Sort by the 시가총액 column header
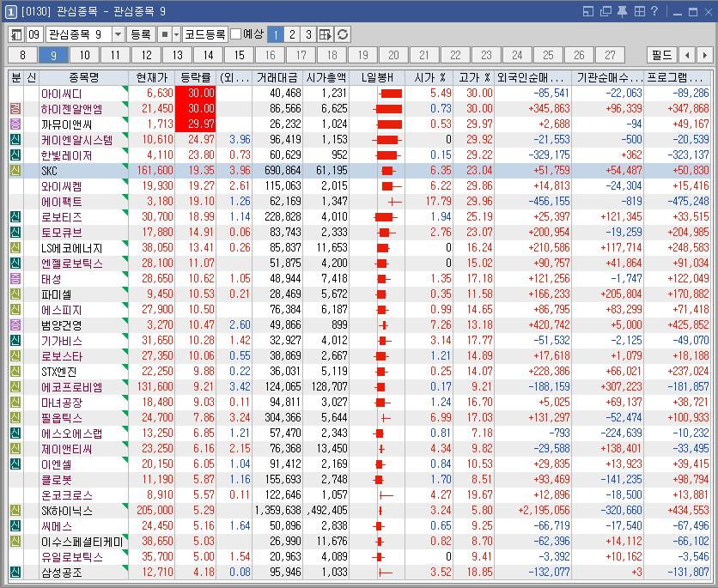 [x=326, y=78]
